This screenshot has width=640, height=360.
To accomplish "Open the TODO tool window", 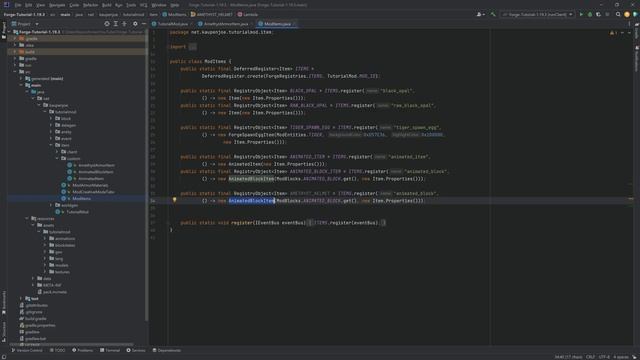I will pos(57,350).
